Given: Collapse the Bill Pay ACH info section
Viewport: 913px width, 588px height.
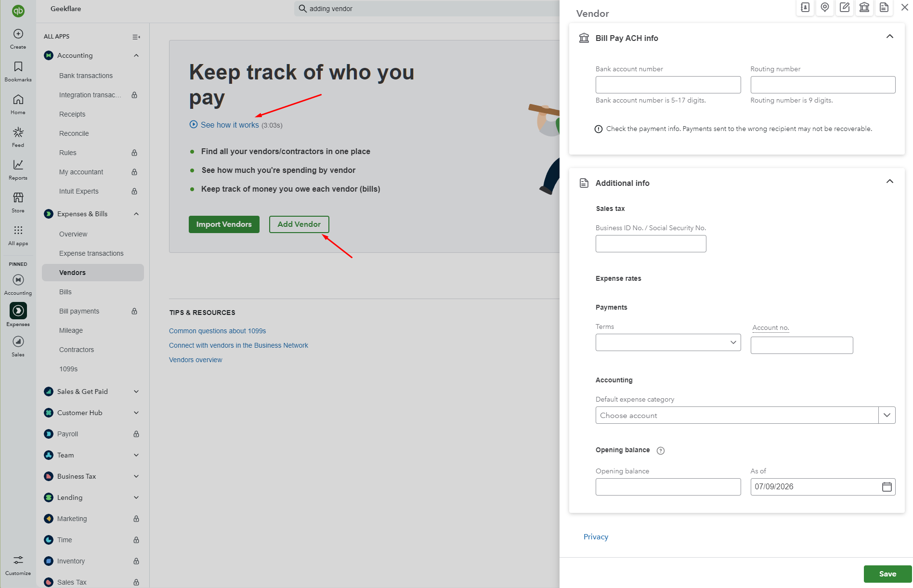Looking at the screenshot, I should (x=889, y=37).
